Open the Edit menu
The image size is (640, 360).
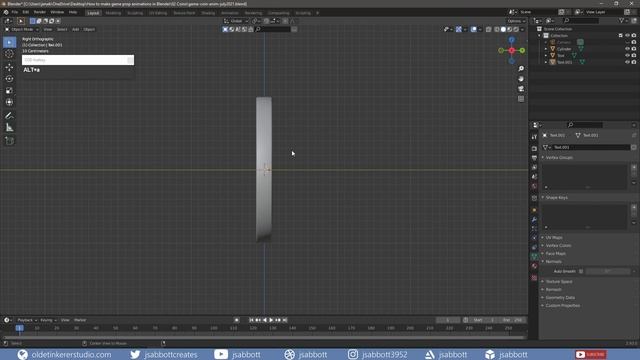click(x=26, y=12)
